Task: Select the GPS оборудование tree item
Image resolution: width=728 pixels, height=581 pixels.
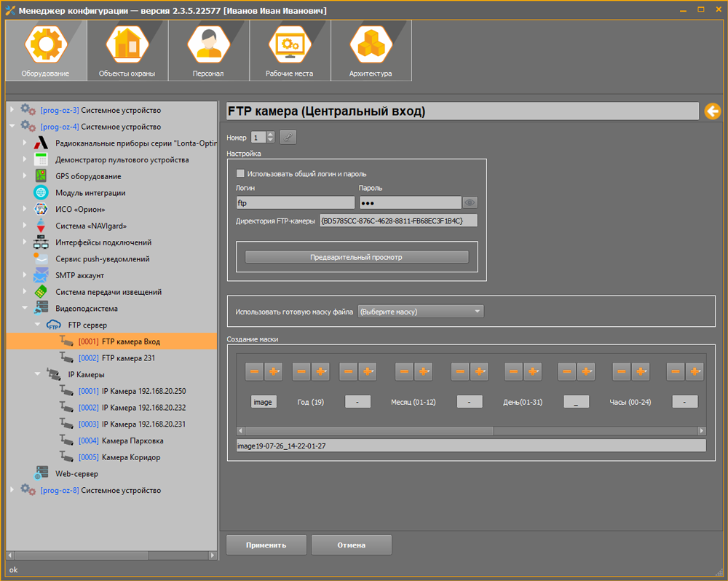Action: click(x=88, y=176)
